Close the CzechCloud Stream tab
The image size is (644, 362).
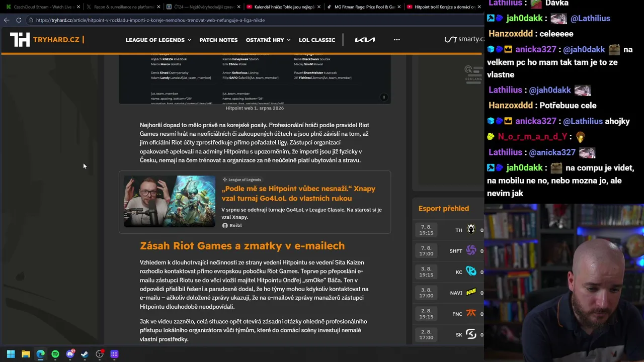78,7
